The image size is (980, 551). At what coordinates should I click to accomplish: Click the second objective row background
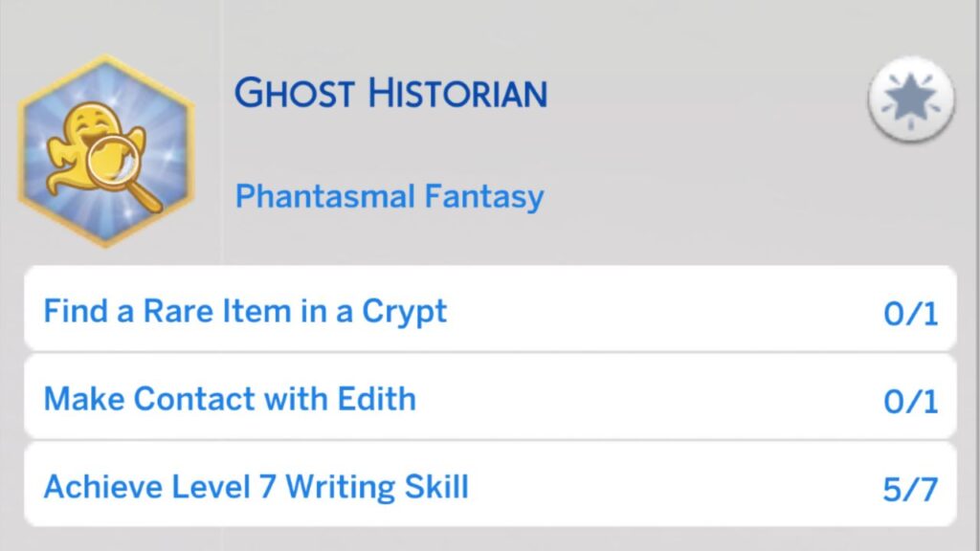point(490,398)
